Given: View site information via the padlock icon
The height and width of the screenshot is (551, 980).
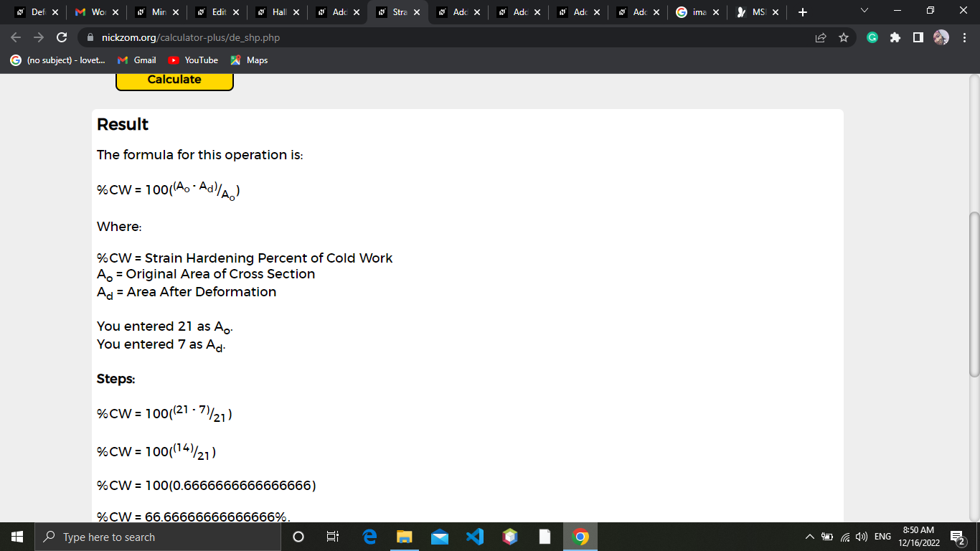Looking at the screenshot, I should click(x=90, y=37).
